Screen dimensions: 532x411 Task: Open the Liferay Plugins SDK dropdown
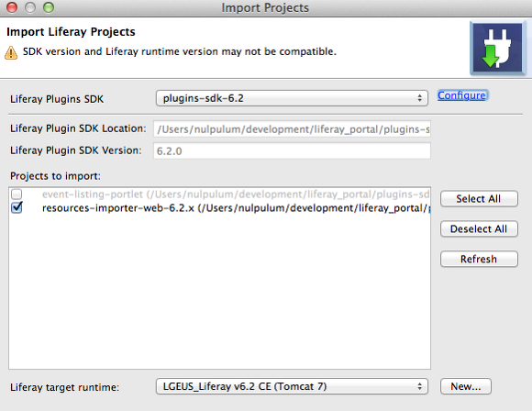(x=292, y=98)
